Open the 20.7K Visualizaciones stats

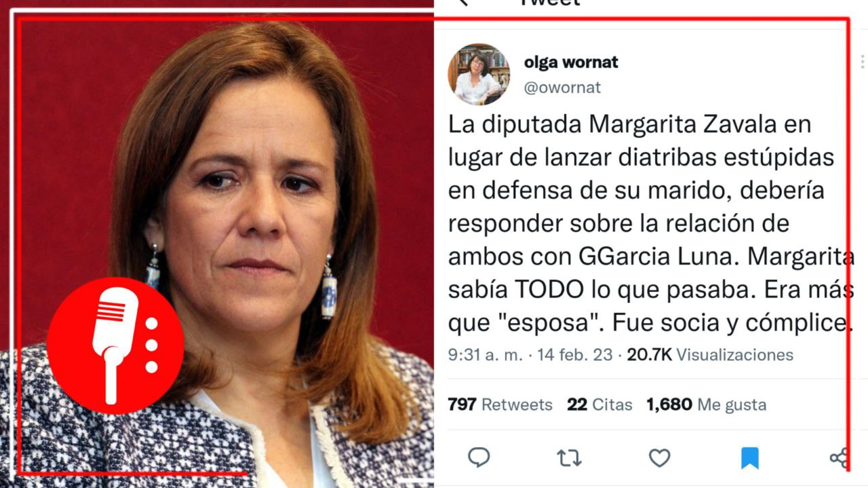710,354
